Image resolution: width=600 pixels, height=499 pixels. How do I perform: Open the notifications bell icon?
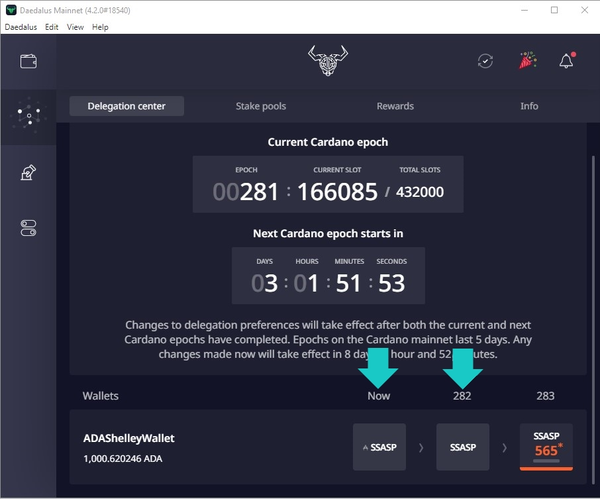567,60
